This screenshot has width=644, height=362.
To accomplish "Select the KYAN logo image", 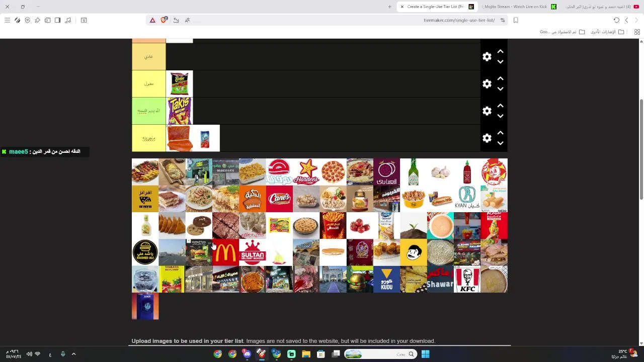I will [467, 199].
